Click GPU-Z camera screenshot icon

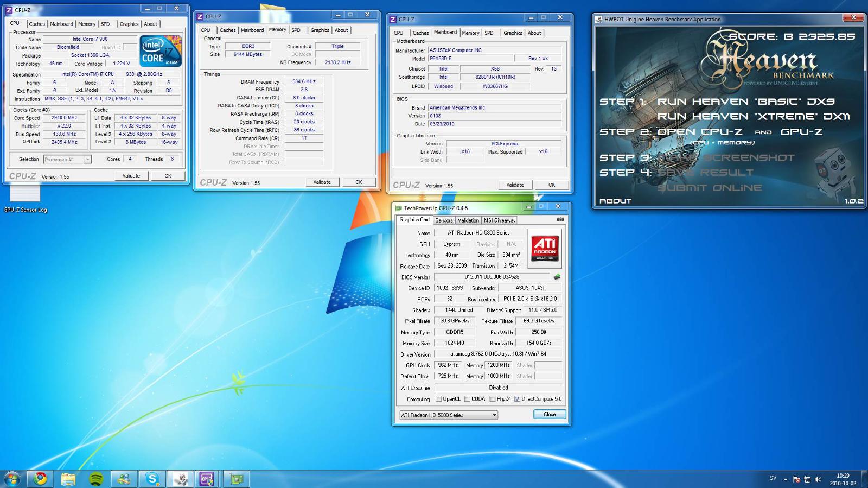560,219
